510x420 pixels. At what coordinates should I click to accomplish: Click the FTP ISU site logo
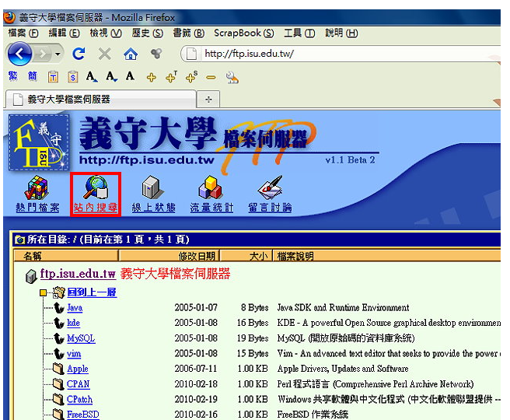coord(39,143)
